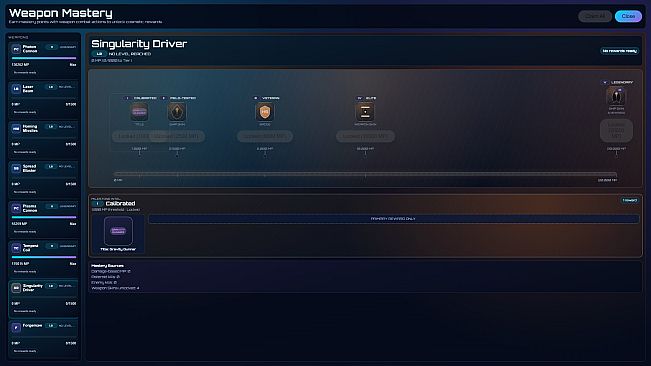
Task: Click the locked Veteran reward claim button
Action: [x=264, y=136]
